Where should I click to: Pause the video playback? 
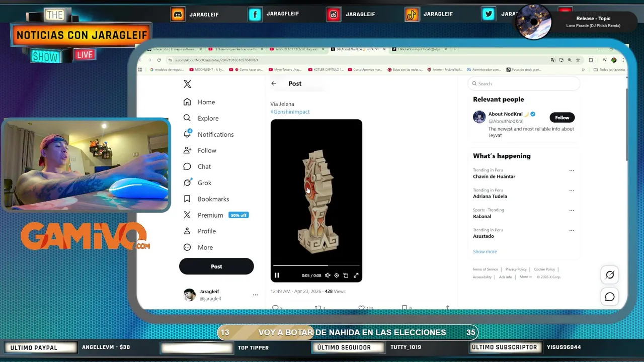pyautogui.click(x=277, y=275)
